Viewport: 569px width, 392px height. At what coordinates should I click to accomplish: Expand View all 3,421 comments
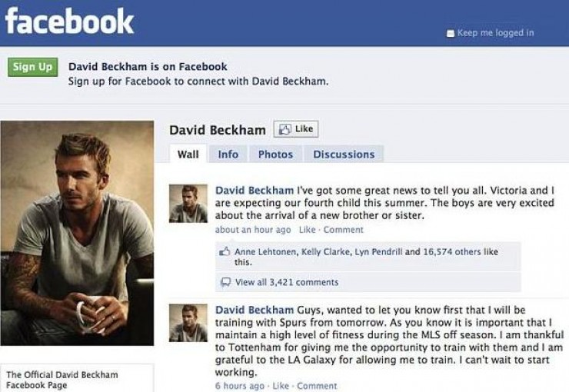[x=287, y=282]
